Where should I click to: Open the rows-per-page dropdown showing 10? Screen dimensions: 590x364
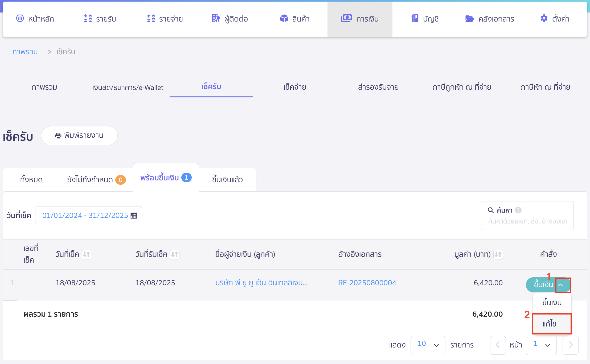tap(428, 345)
